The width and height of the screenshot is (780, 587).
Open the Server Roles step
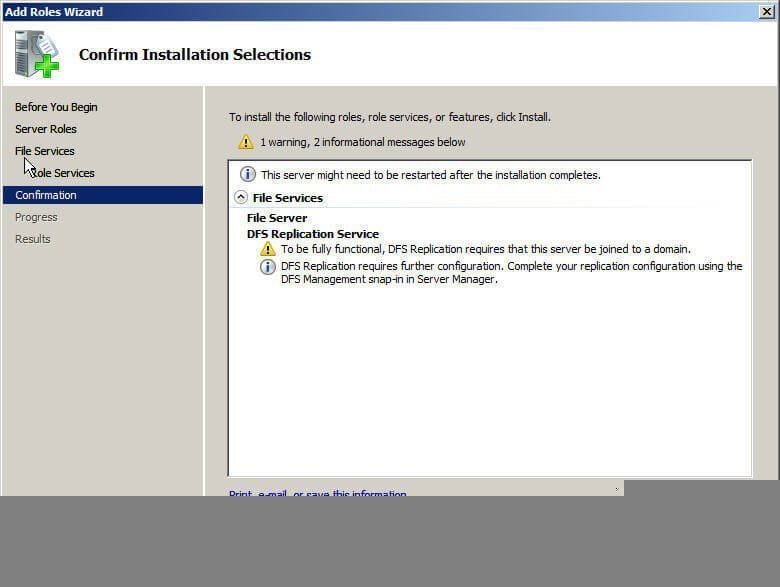click(46, 129)
